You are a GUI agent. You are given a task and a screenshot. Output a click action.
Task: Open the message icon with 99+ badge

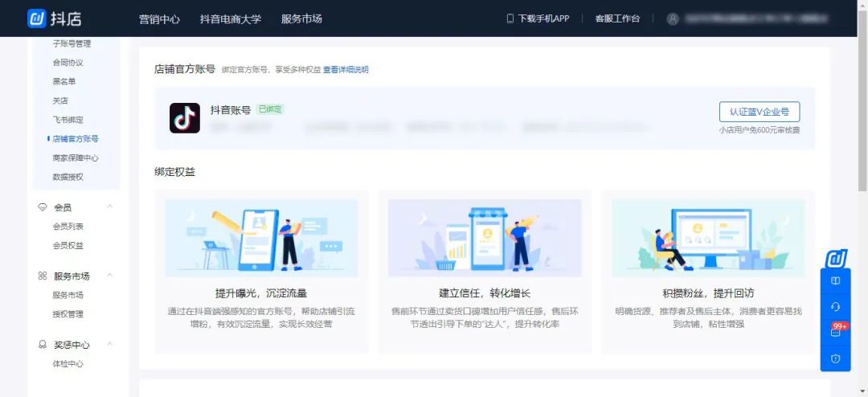[x=835, y=332]
